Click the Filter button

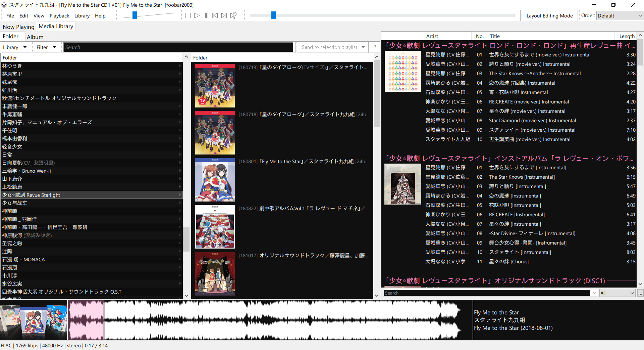point(45,47)
